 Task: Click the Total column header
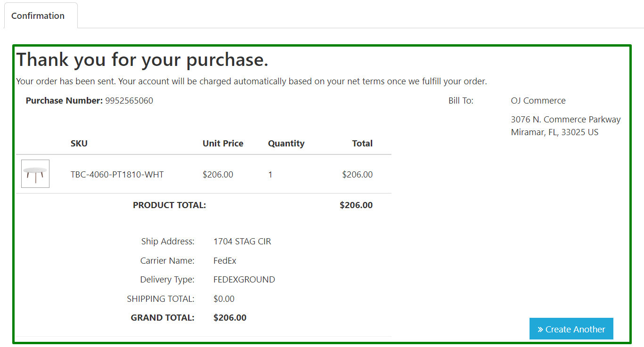[x=362, y=144]
